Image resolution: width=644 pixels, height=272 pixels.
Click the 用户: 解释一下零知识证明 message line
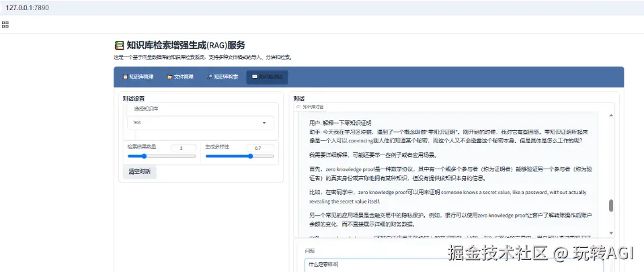pyautogui.click(x=340, y=123)
